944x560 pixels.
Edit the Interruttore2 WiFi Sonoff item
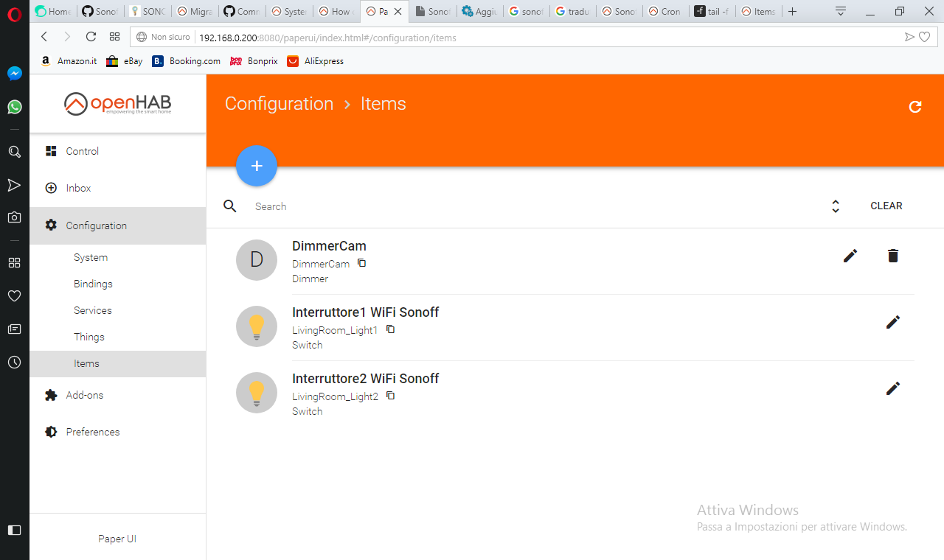point(893,388)
